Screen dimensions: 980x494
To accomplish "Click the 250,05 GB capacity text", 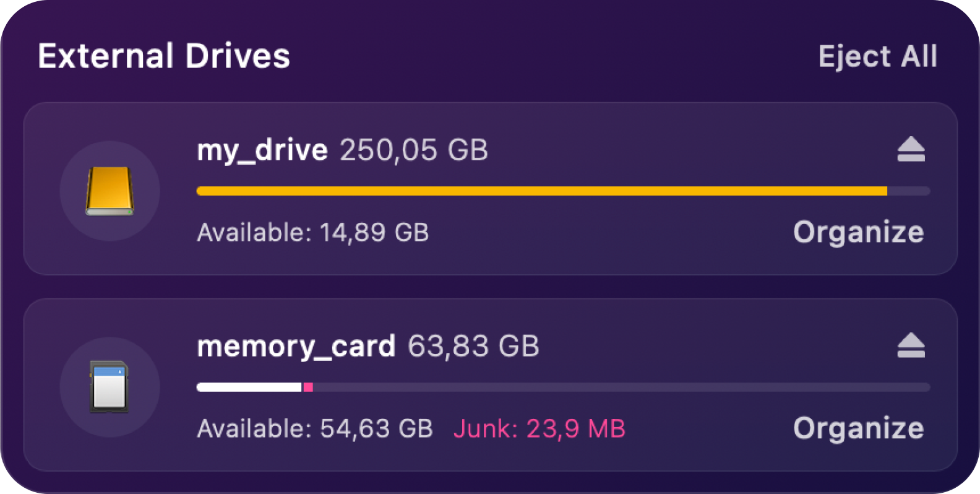I will point(414,150).
